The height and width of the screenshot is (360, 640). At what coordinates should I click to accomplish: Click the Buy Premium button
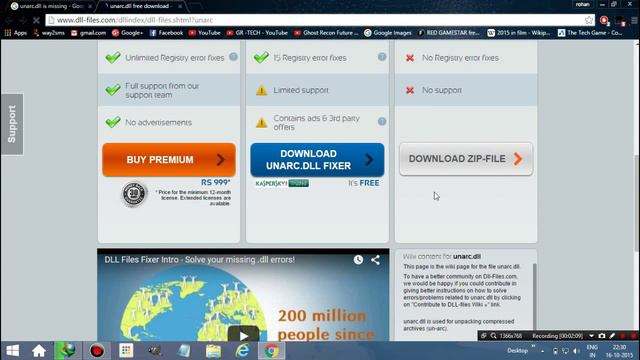pyautogui.click(x=169, y=160)
